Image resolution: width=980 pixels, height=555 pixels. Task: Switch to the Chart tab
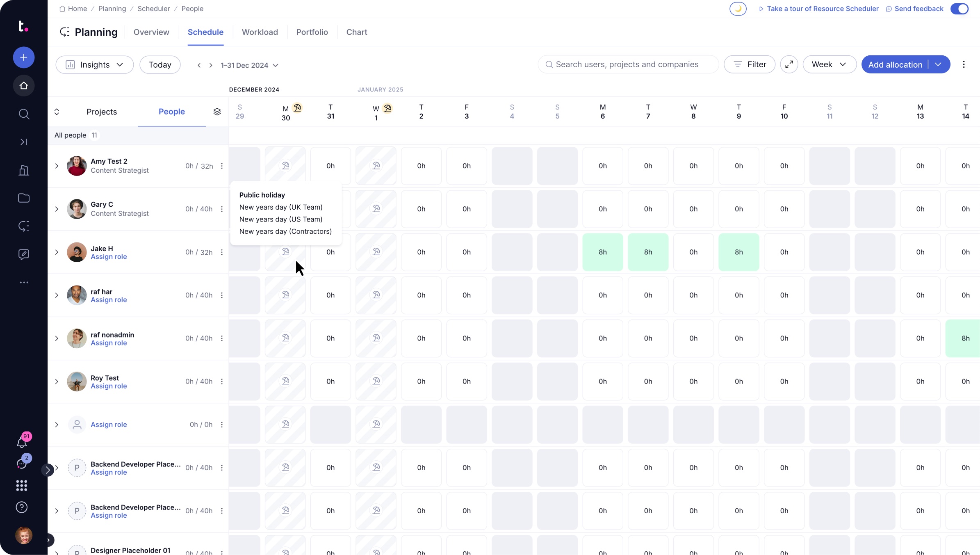(x=356, y=32)
